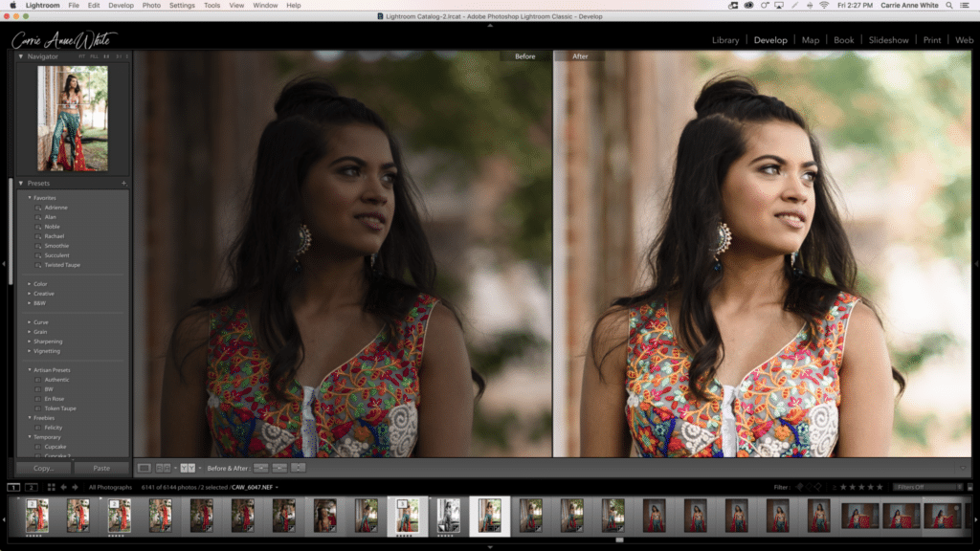Expand the B&W preset group
The width and height of the screenshot is (980, 551).
point(30,303)
